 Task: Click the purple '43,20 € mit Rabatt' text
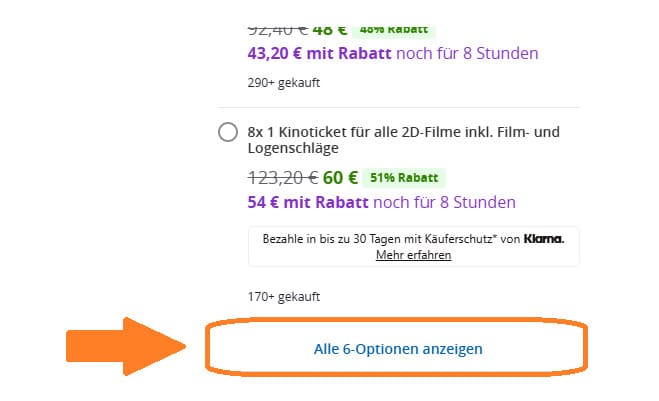[319, 53]
